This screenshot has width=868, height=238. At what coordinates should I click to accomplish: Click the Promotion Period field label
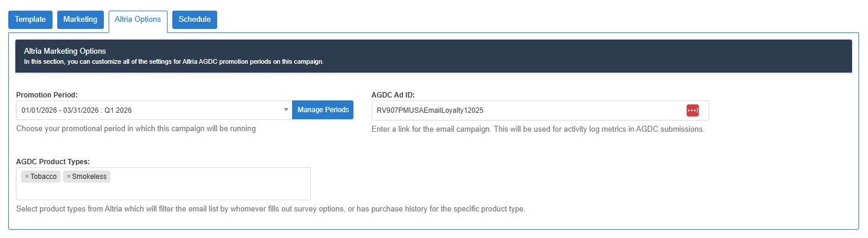point(47,94)
